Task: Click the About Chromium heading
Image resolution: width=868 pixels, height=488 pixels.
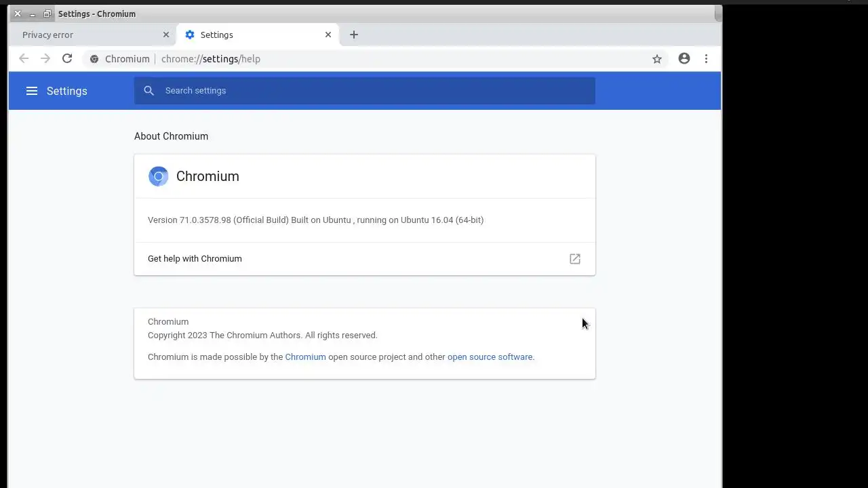Action: click(x=171, y=136)
